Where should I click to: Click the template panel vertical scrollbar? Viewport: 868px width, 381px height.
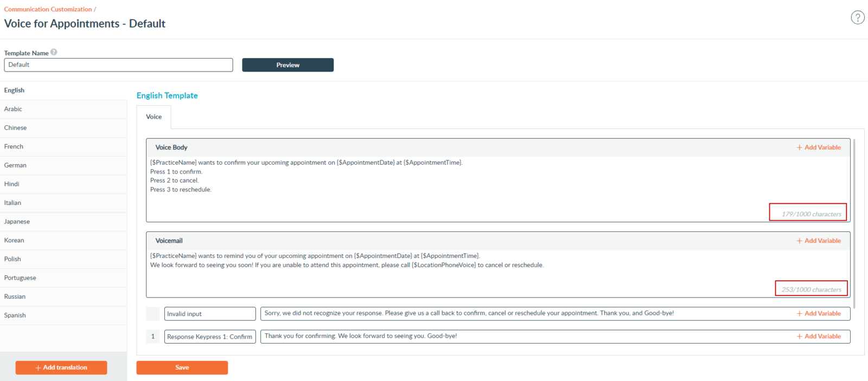tap(854, 223)
